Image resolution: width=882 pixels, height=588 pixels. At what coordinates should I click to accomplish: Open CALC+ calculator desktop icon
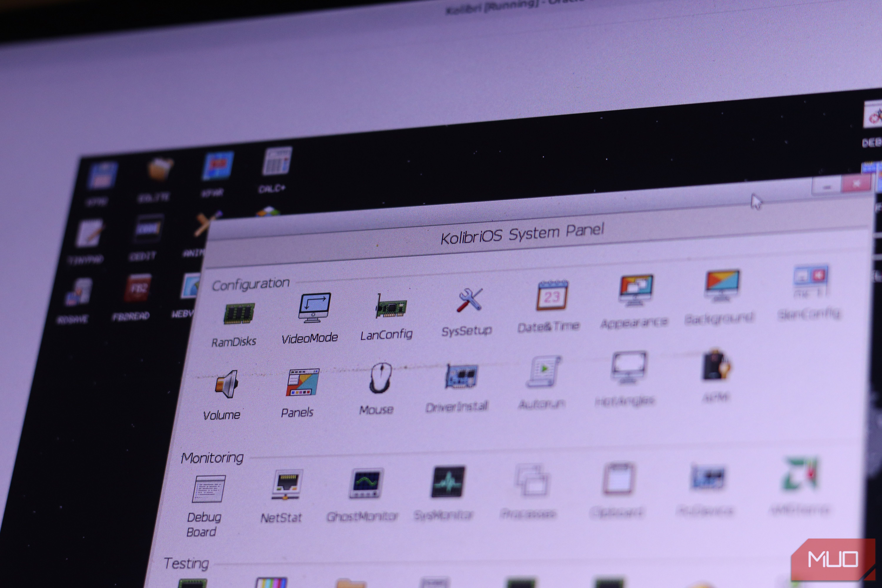[277, 161]
